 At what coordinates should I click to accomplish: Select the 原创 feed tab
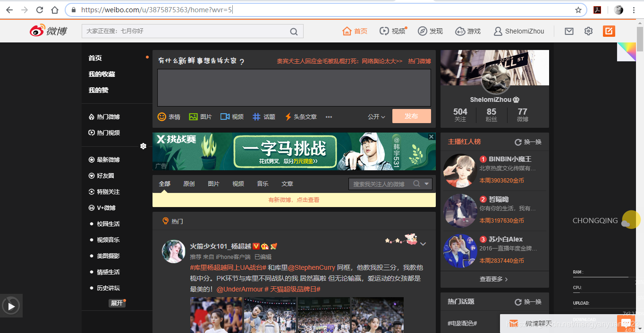point(189,184)
